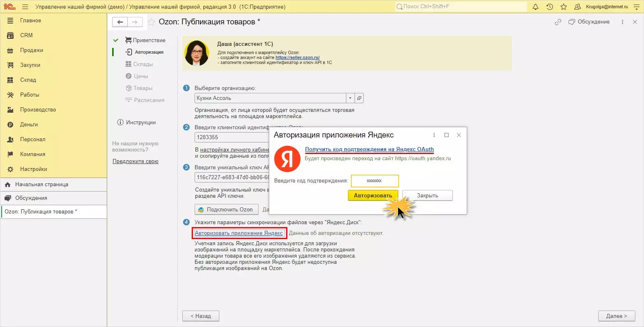The image size is (644, 327).
Task: Go forward with the right arrow button
Action: click(x=135, y=22)
